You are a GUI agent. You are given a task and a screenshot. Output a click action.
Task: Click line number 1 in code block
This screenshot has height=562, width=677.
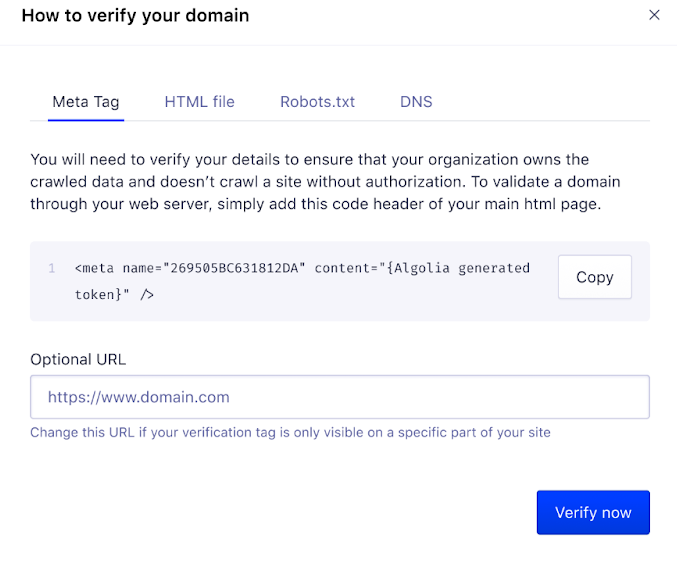[51, 269]
